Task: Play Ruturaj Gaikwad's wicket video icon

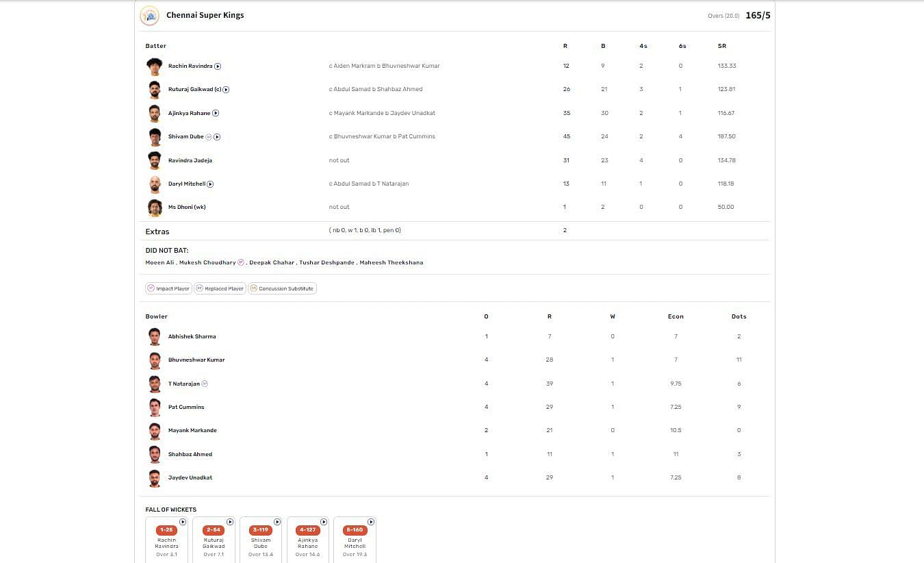Action: 226,90
